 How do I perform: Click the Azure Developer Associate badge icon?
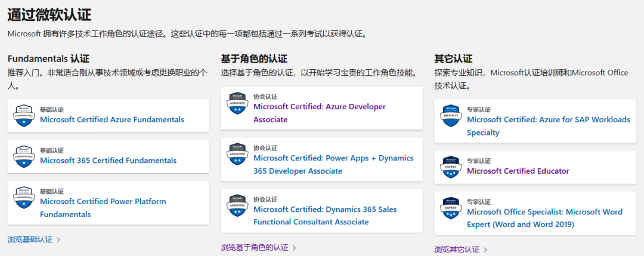click(237, 103)
